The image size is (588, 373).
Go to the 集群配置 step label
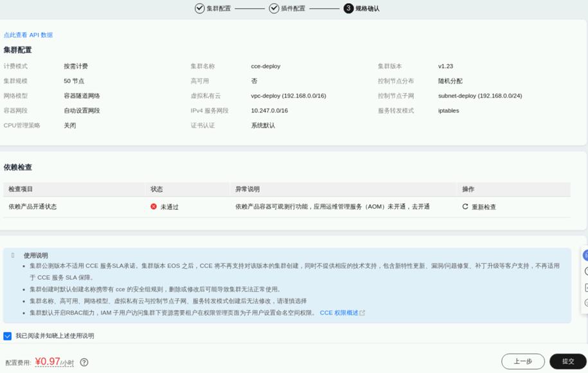click(218, 8)
